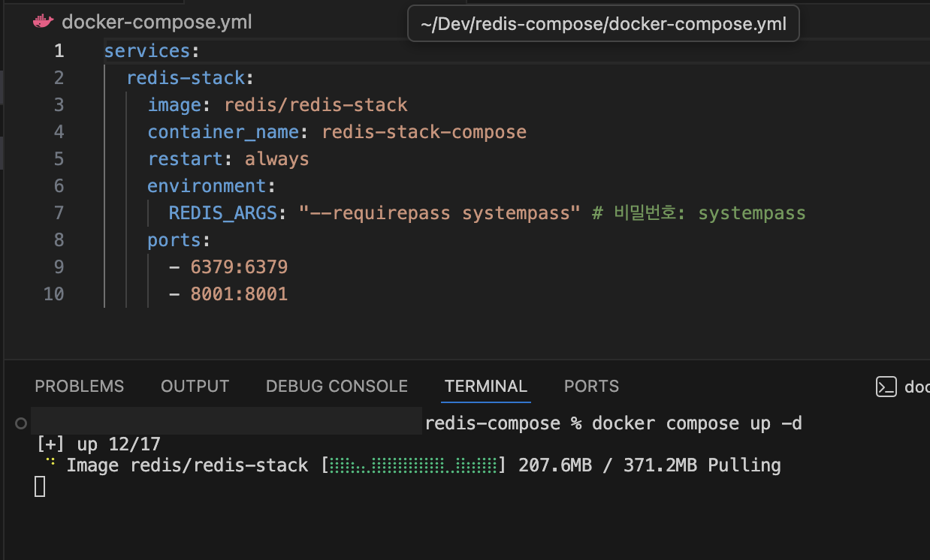Click the image pull progress bar
Viewport: 930px width, 560px height.
pyautogui.click(x=412, y=465)
